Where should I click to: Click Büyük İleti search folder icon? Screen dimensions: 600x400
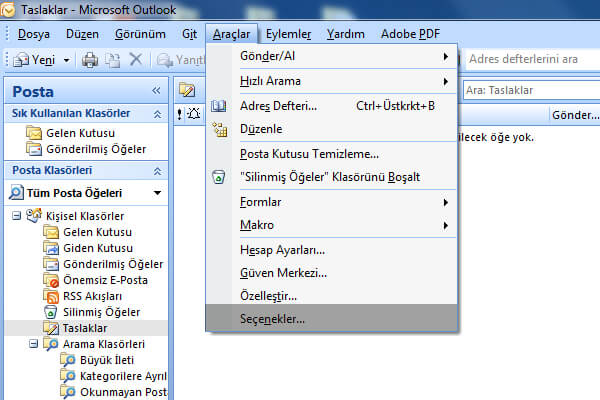68,360
